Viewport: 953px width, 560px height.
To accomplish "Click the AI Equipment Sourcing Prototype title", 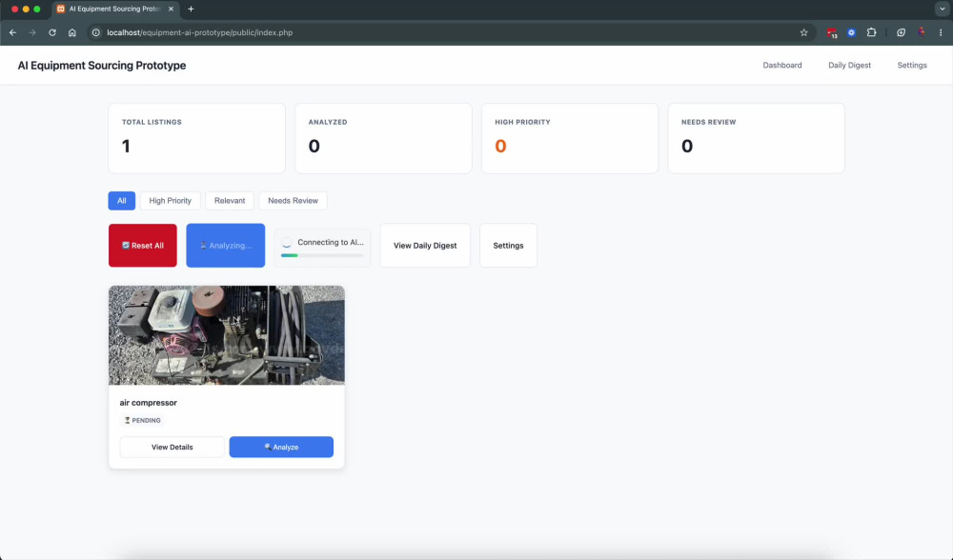I will tap(102, 66).
